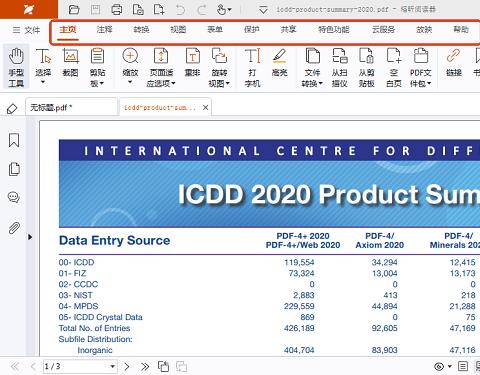Image resolution: width=480 pixels, height=375 pixels.
Task: Switch to the Convert (转换) tab
Action: pyautogui.click(x=141, y=30)
